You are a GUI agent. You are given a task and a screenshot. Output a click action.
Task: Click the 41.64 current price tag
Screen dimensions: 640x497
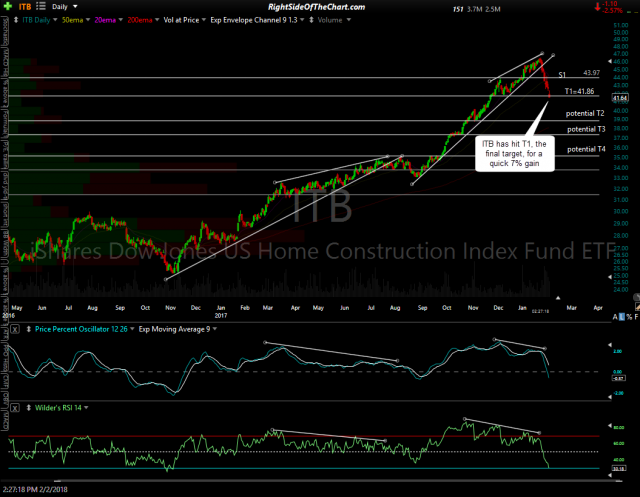pos(620,98)
